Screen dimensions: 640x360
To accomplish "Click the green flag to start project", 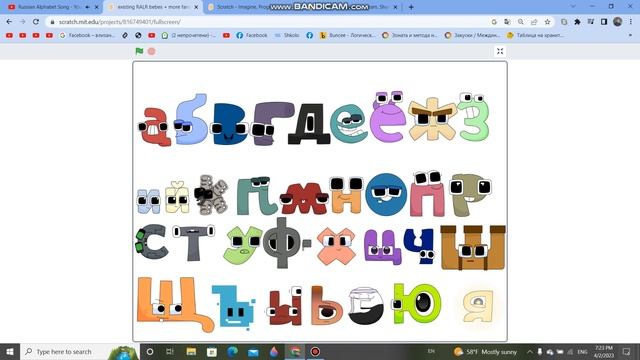I will [139, 51].
